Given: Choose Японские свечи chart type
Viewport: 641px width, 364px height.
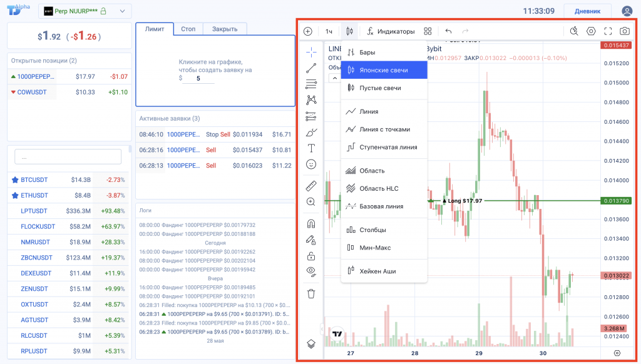Looking at the screenshot, I should point(384,70).
